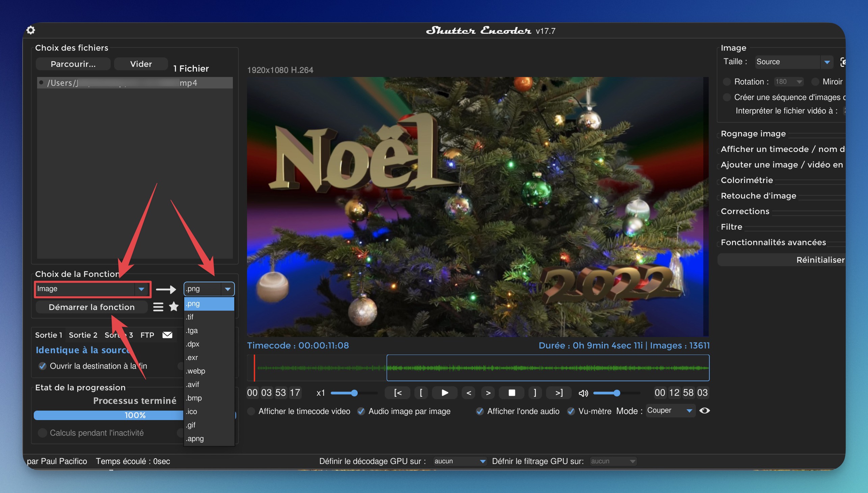Uncheck Audio image par image

[361, 411]
